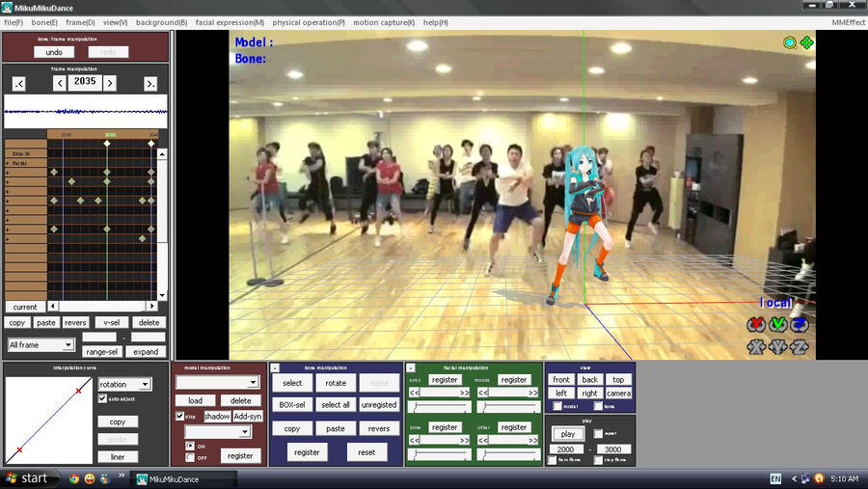Open the view(V) menu
868x489 pixels.
coord(115,23)
